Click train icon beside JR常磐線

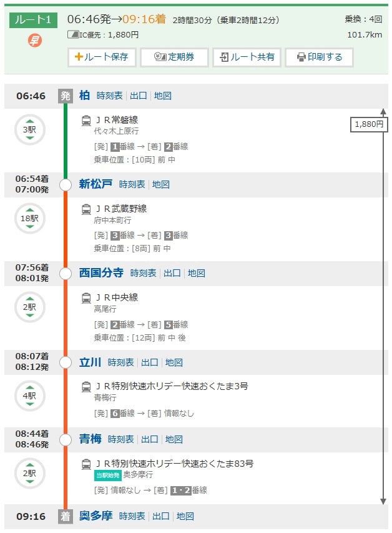point(86,120)
